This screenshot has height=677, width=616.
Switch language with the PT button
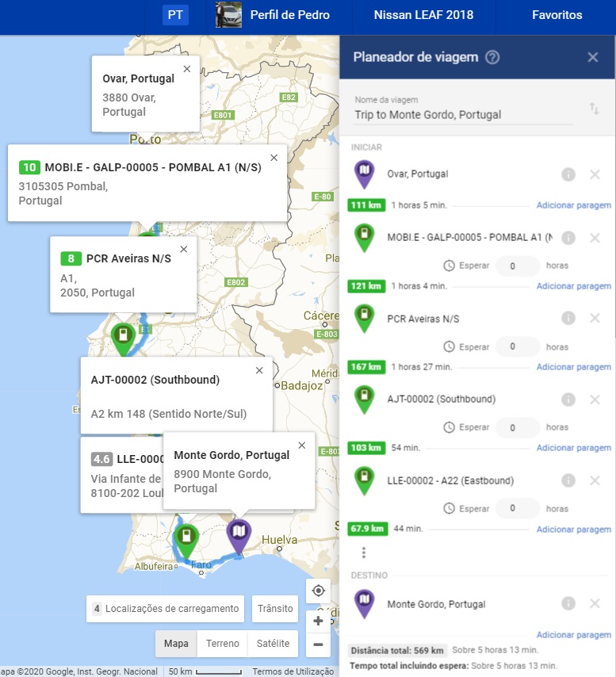pos(175,15)
